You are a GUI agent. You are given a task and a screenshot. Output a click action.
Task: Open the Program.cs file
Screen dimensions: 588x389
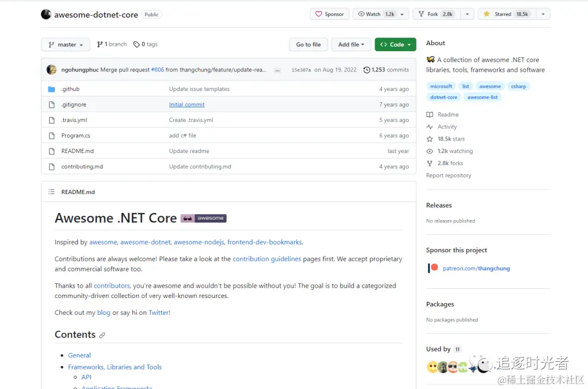(76, 136)
